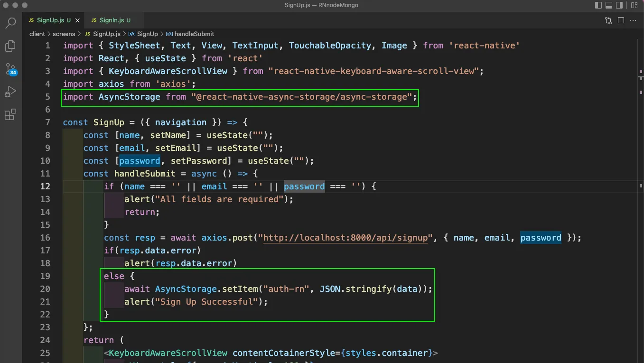The image size is (644, 363).
Task: Open the Search view in activity bar
Action: click(x=10, y=23)
